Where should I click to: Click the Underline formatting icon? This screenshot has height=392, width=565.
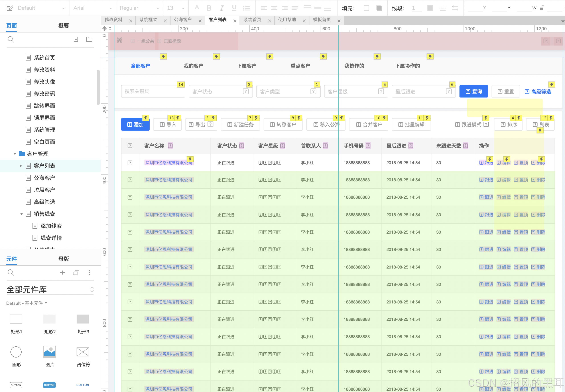tap(234, 8)
